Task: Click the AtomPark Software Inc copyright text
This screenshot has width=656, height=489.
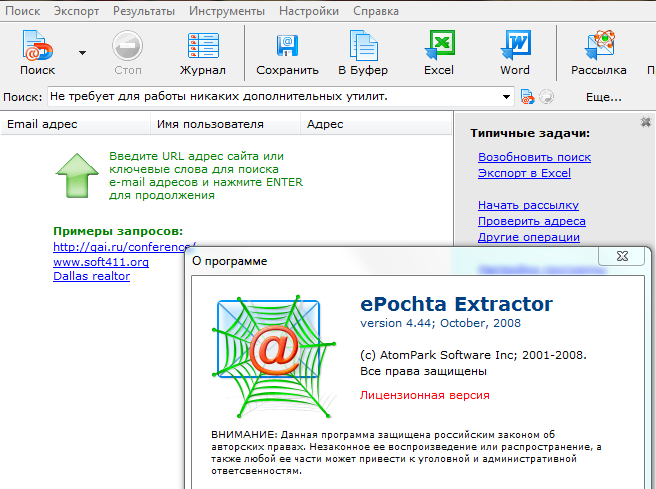Action: 473,355
